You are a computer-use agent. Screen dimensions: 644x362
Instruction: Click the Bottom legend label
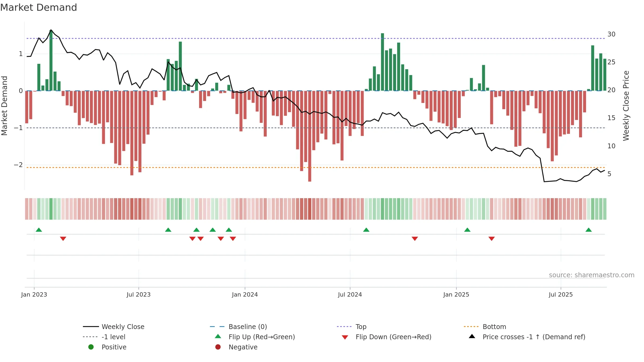[x=494, y=327]
